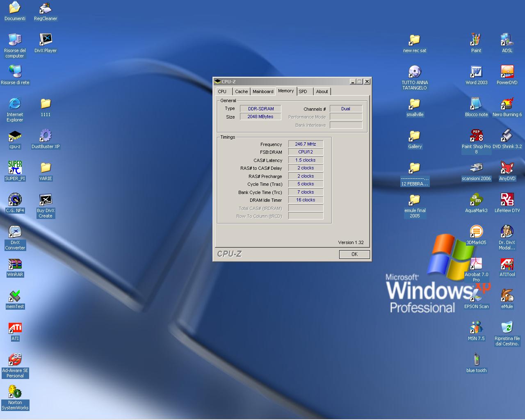Open the smallville folder
This screenshot has height=420, width=525.
pyautogui.click(x=415, y=107)
